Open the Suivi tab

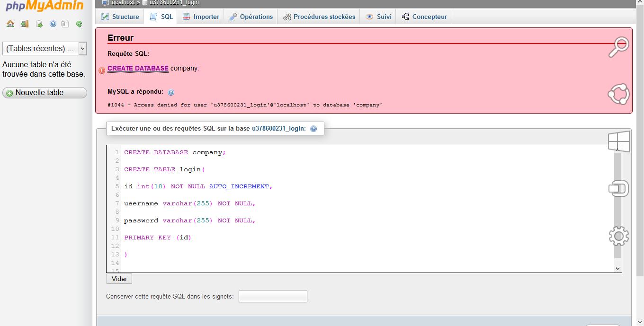[x=378, y=17]
